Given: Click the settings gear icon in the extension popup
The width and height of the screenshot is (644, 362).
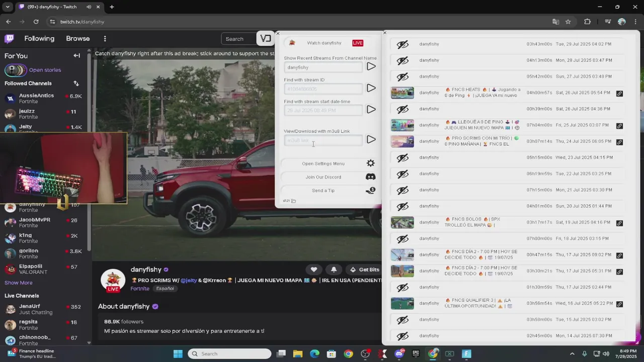Looking at the screenshot, I should (x=371, y=163).
